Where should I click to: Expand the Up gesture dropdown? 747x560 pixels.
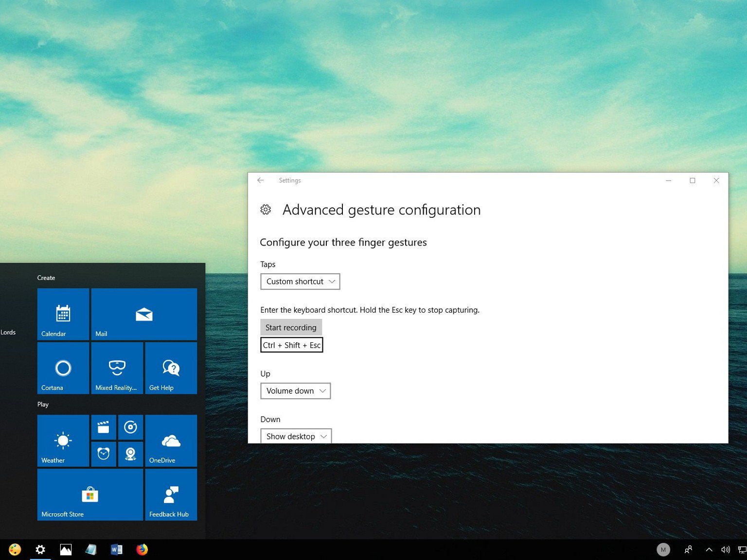[296, 391]
